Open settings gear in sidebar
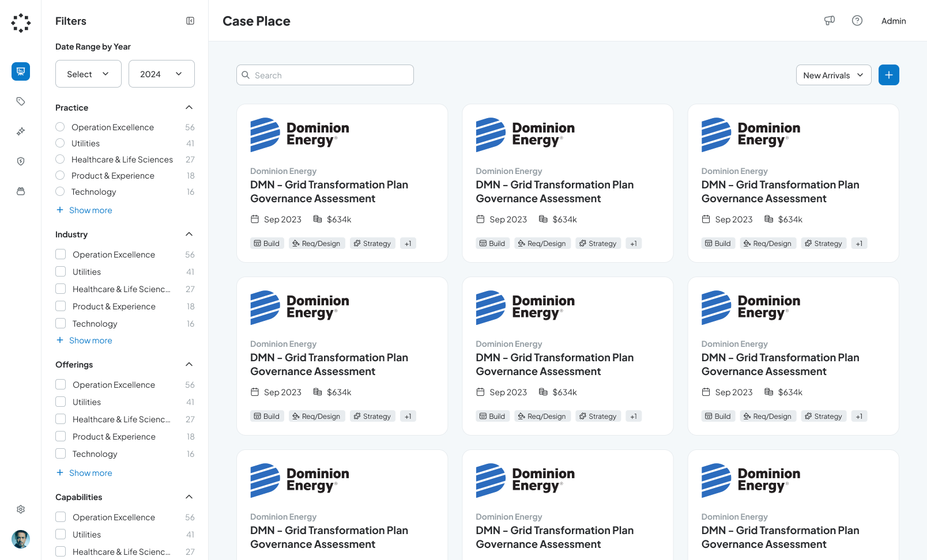The image size is (927, 560). pyautogui.click(x=21, y=509)
